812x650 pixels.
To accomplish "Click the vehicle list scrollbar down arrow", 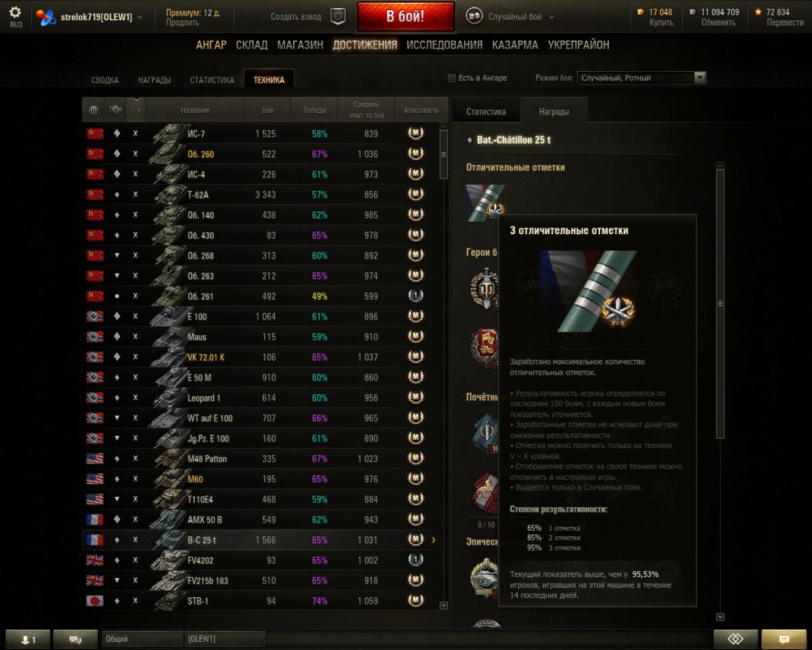I will click(444, 605).
